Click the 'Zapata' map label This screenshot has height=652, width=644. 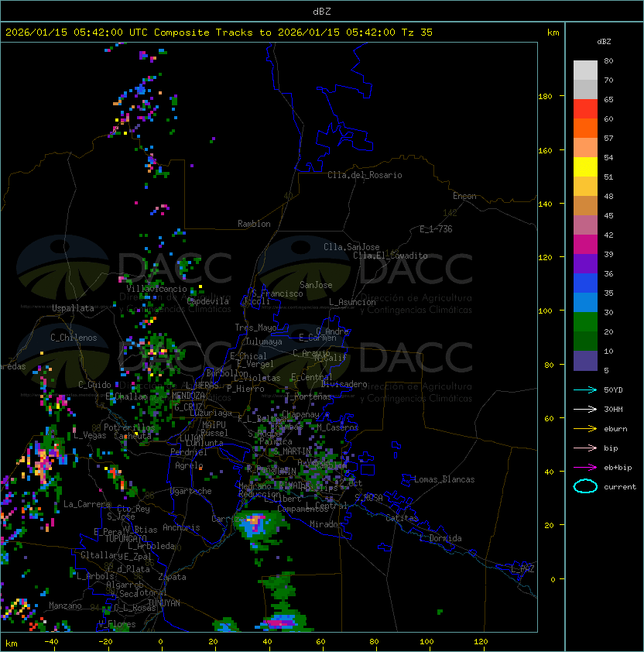[172, 577]
